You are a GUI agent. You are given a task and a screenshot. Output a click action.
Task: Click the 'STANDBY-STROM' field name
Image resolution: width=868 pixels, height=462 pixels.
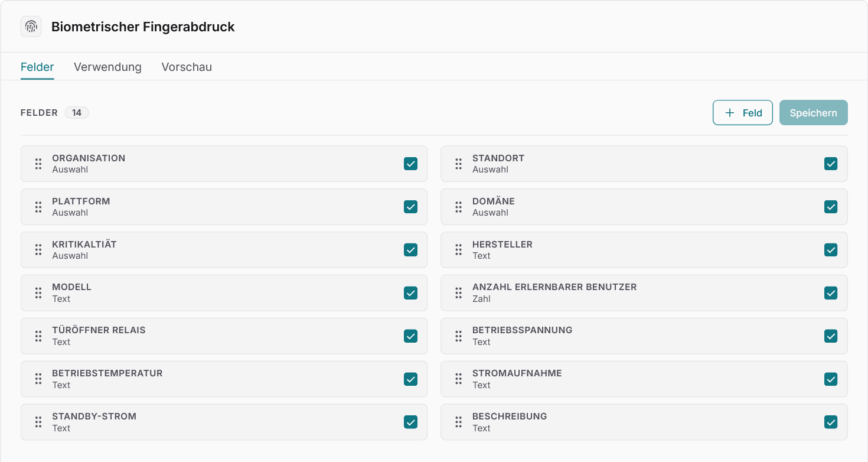[x=94, y=417]
